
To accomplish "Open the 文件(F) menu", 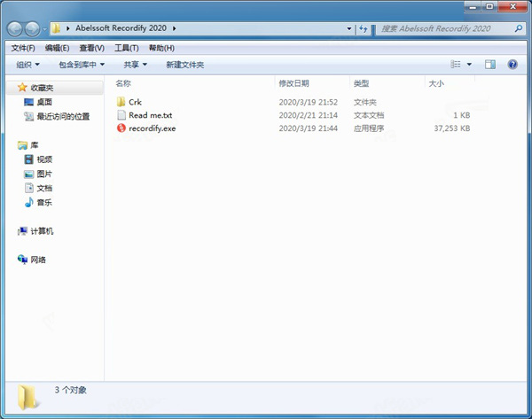I will pyautogui.click(x=23, y=48).
